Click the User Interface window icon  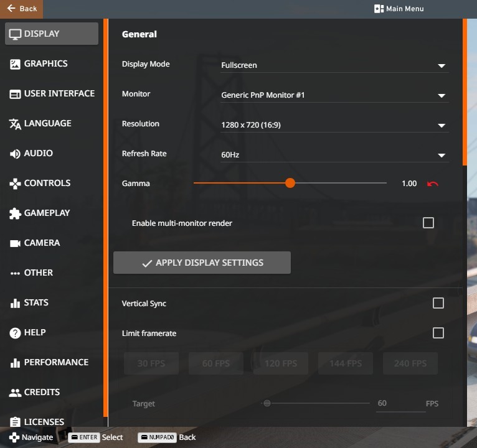[15, 94]
